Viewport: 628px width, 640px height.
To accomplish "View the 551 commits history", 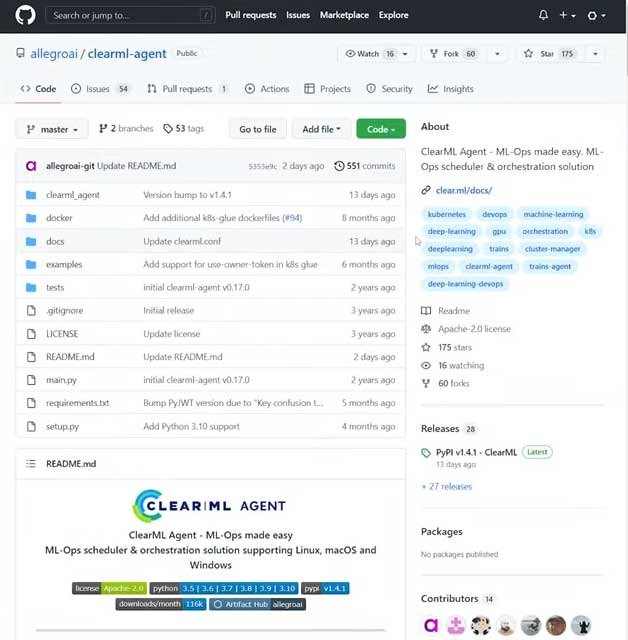I will 364,166.
